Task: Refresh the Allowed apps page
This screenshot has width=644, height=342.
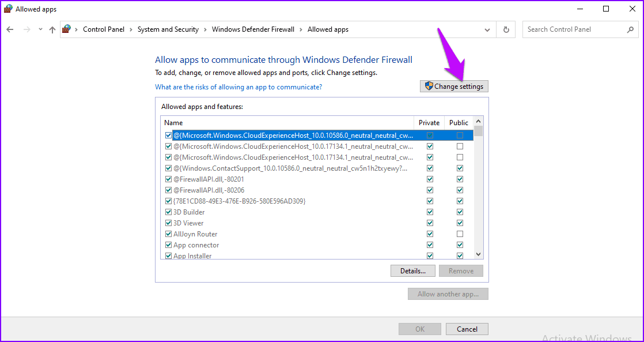Action: click(506, 29)
